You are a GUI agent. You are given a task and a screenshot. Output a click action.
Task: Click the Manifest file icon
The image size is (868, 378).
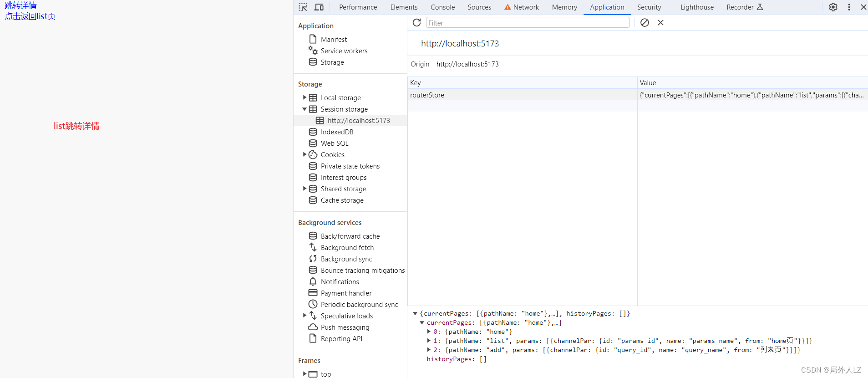click(x=313, y=39)
